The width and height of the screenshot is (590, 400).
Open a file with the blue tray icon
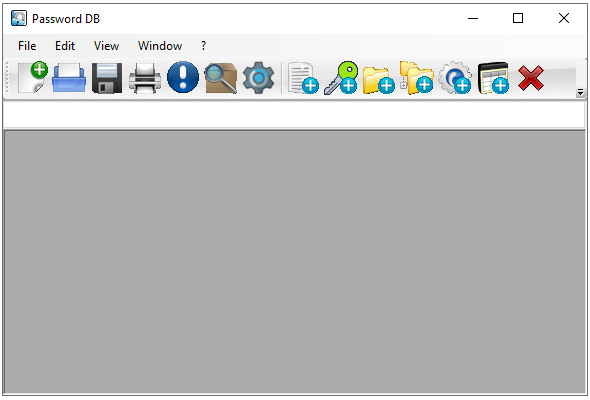(x=69, y=78)
